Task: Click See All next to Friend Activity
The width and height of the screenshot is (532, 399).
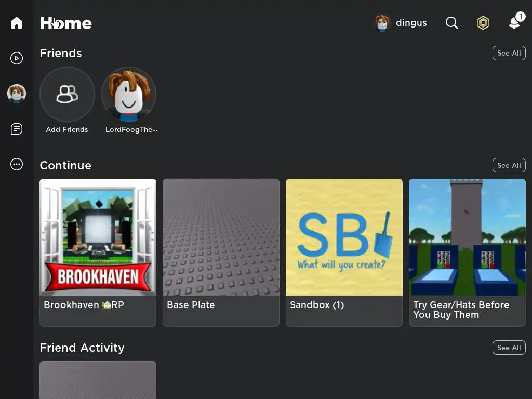Action: click(x=509, y=348)
